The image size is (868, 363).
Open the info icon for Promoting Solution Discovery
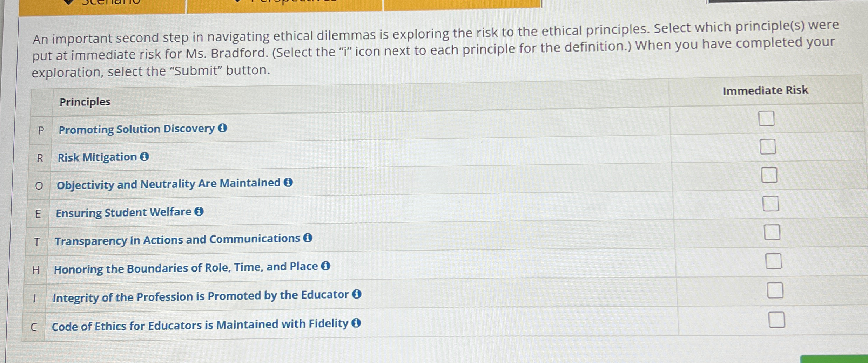tap(223, 129)
